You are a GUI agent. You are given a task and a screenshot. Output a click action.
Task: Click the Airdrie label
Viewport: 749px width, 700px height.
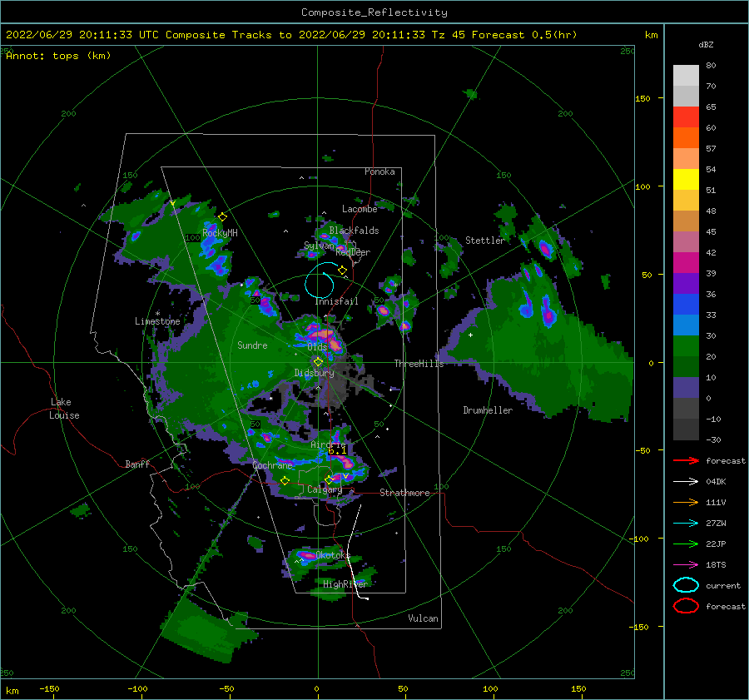tap(328, 444)
